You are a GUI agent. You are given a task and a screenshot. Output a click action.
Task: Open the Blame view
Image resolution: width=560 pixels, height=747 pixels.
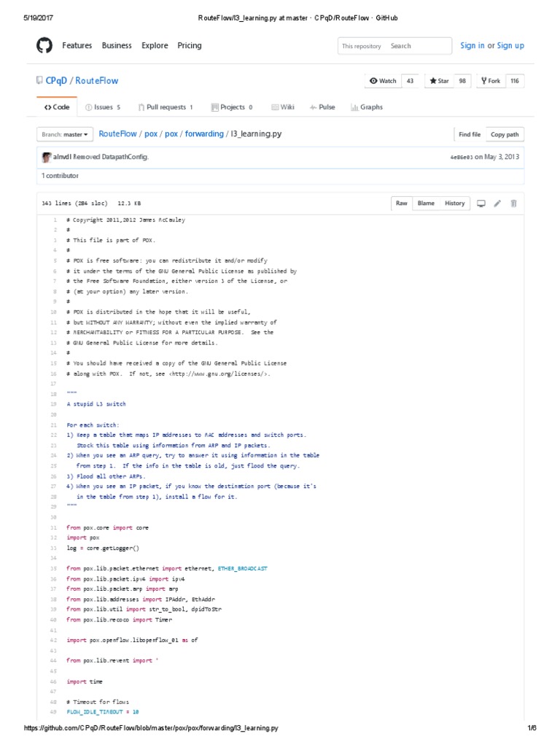click(426, 204)
